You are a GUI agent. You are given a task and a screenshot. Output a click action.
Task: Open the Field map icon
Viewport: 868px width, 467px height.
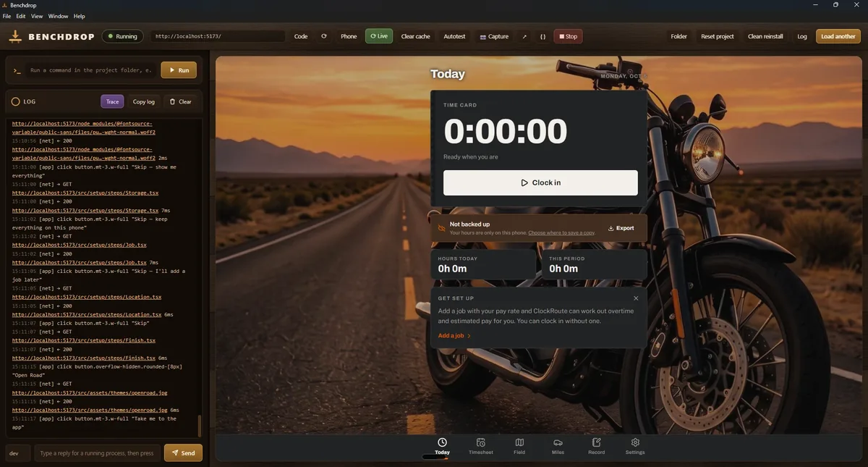click(x=519, y=442)
